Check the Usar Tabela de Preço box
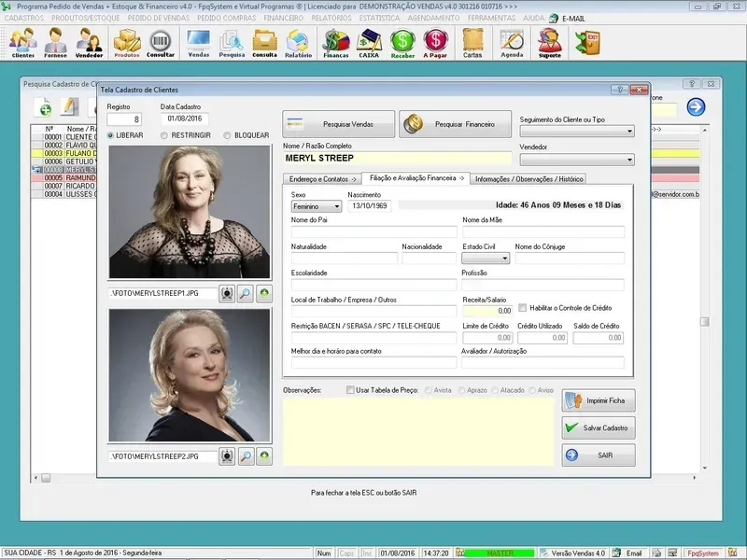 (350, 390)
